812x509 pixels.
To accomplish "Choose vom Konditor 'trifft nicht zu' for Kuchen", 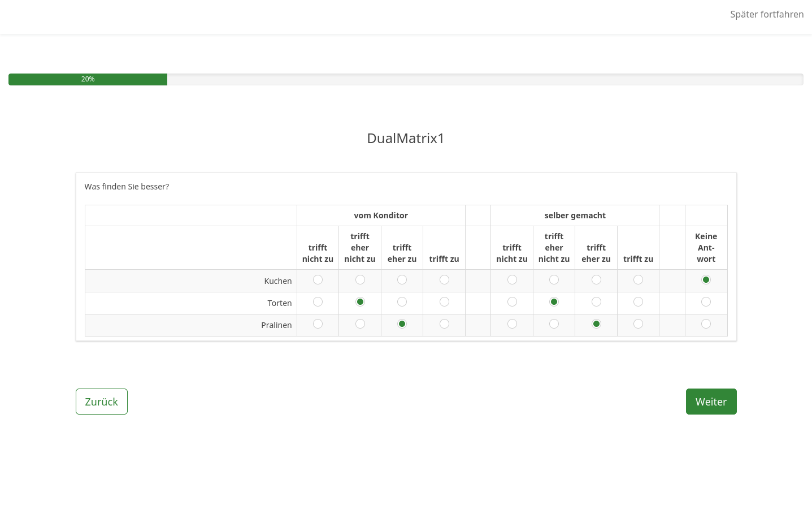I will pyautogui.click(x=318, y=280).
